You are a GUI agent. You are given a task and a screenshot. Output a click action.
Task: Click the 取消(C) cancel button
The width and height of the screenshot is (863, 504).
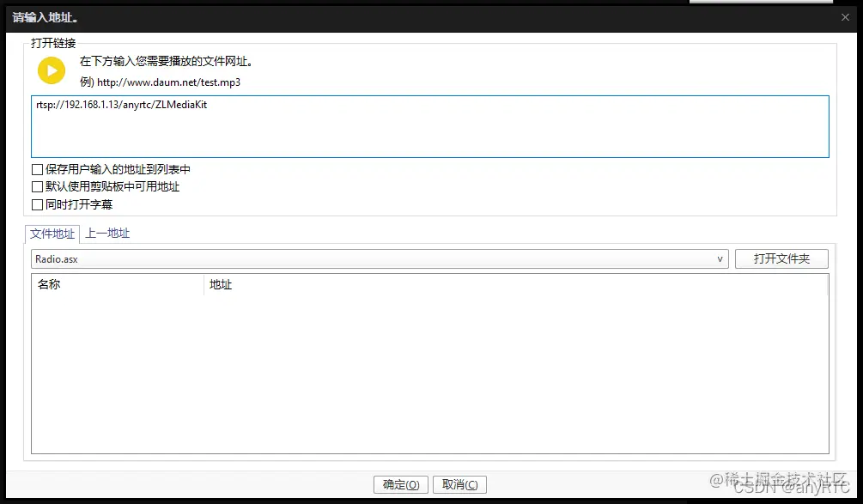click(459, 485)
